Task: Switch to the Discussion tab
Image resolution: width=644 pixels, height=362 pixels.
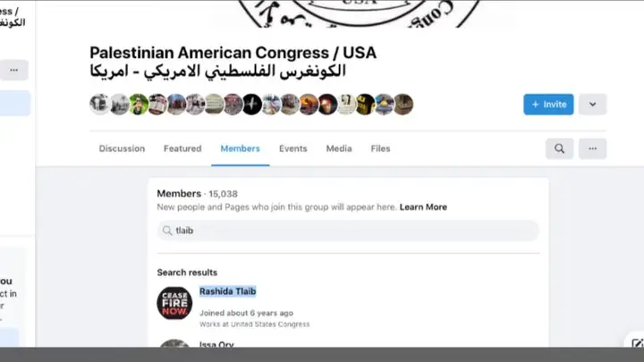Action: 122,148
